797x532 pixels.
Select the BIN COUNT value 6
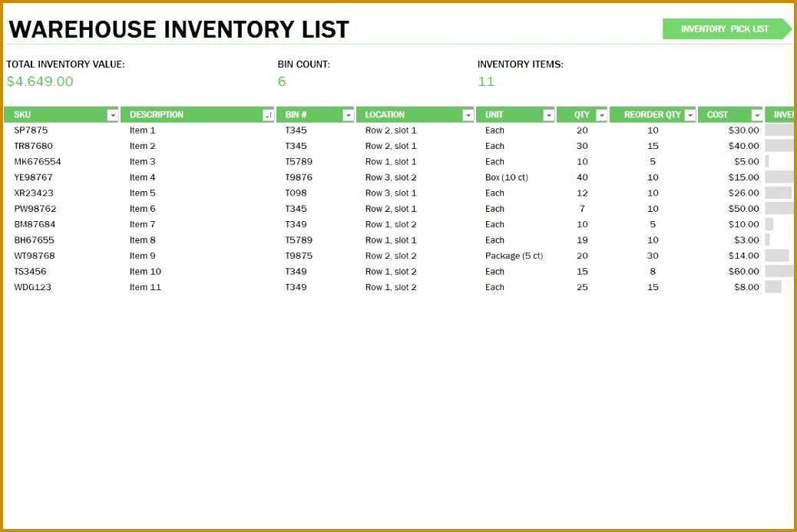[x=282, y=81]
